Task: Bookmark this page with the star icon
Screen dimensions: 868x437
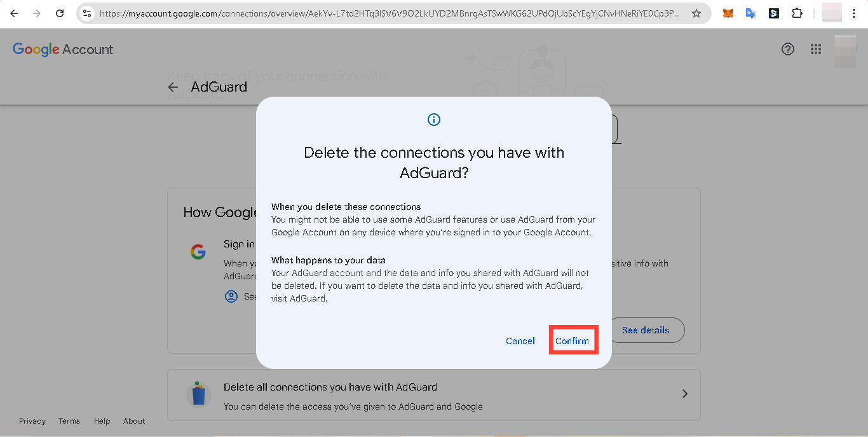Action: click(x=696, y=13)
